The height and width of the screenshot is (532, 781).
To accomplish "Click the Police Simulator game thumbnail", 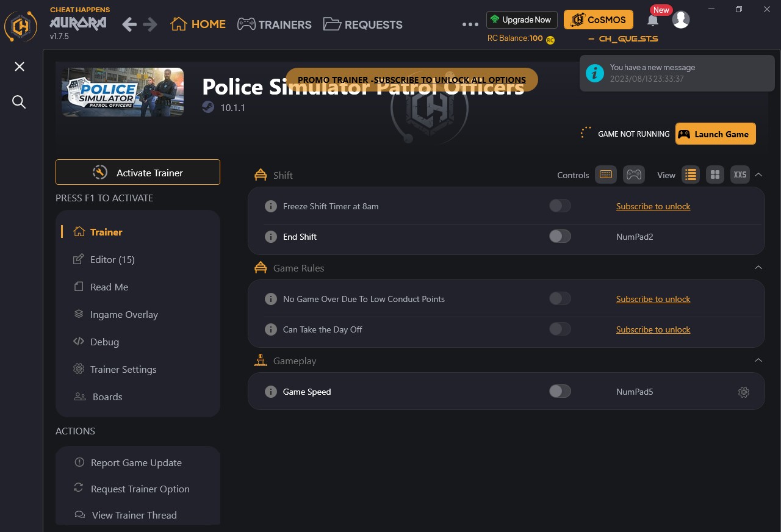I will [123, 92].
